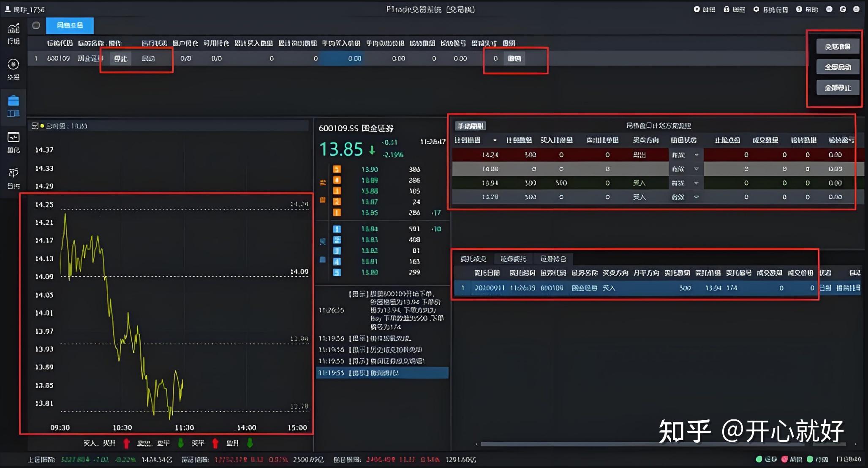Screen dimensions: 868x468
Task: Open the 交易 trading panel in left sidebar
Action: click(x=13, y=68)
